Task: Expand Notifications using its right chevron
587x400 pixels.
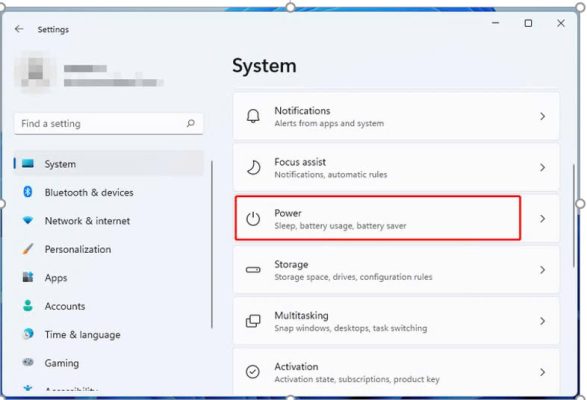Action: pos(542,116)
